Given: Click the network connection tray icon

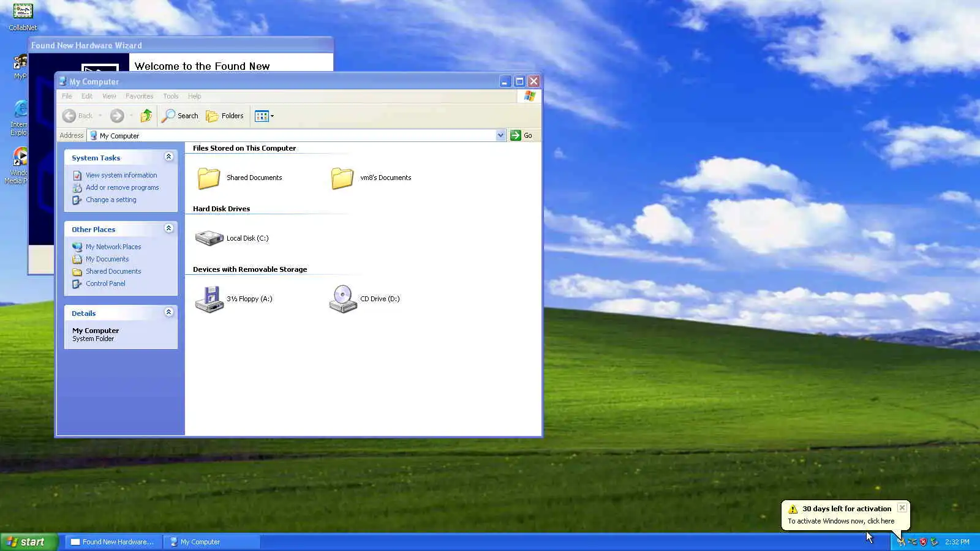Looking at the screenshot, I should pos(912,542).
